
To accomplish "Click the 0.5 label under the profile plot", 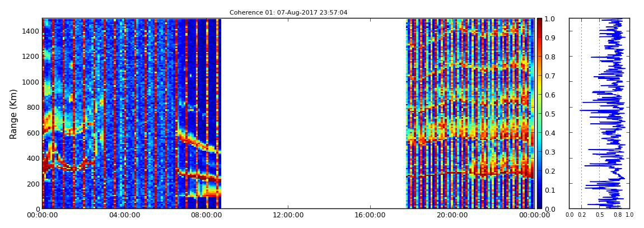I will 599,215.
